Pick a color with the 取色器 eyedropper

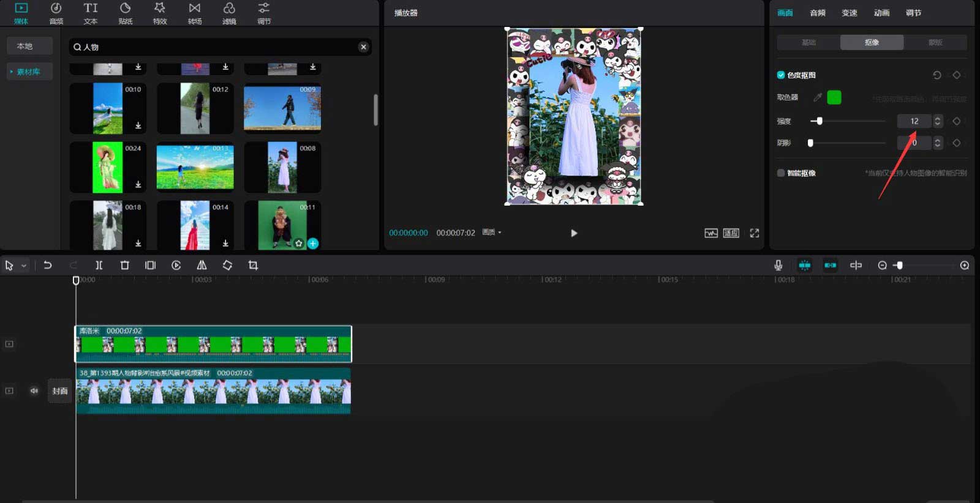[x=817, y=97]
